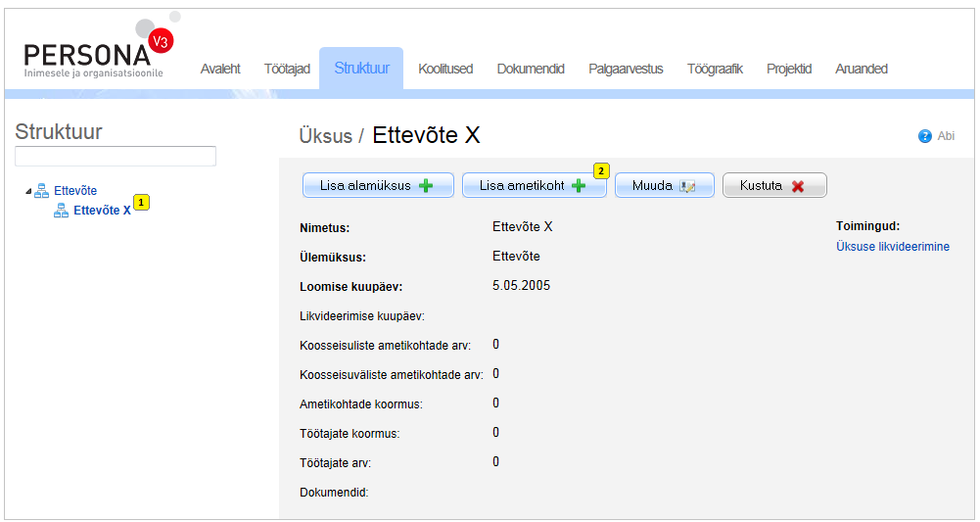Go to the Avaleht tab
Image resolution: width=980 pixels, height=522 pixels.
[x=220, y=69]
